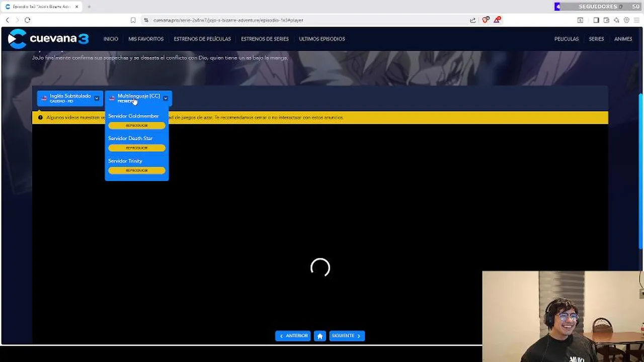This screenshot has height=362, width=644.
Task: Click the yellow ad warning banner text
Action: (x=195, y=118)
